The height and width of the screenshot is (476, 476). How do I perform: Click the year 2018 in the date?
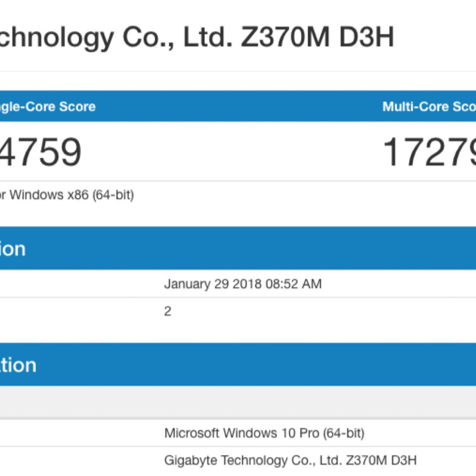(x=247, y=284)
